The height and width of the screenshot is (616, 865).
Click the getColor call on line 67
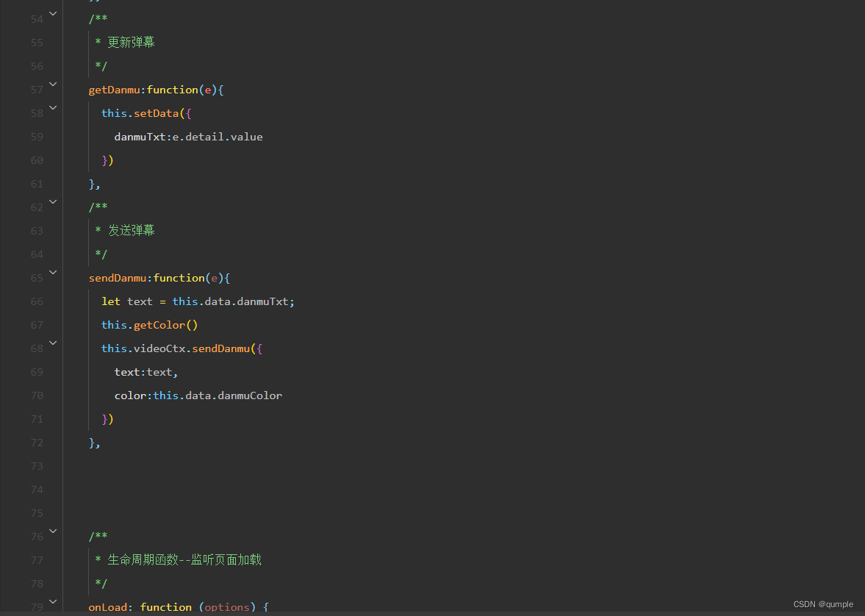click(x=159, y=325)
